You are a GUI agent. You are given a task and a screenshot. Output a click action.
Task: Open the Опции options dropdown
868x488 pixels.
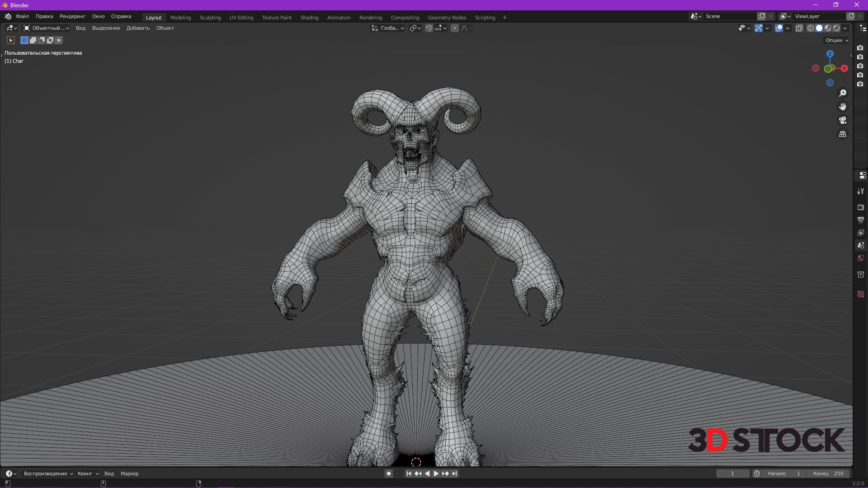[837, 40]
